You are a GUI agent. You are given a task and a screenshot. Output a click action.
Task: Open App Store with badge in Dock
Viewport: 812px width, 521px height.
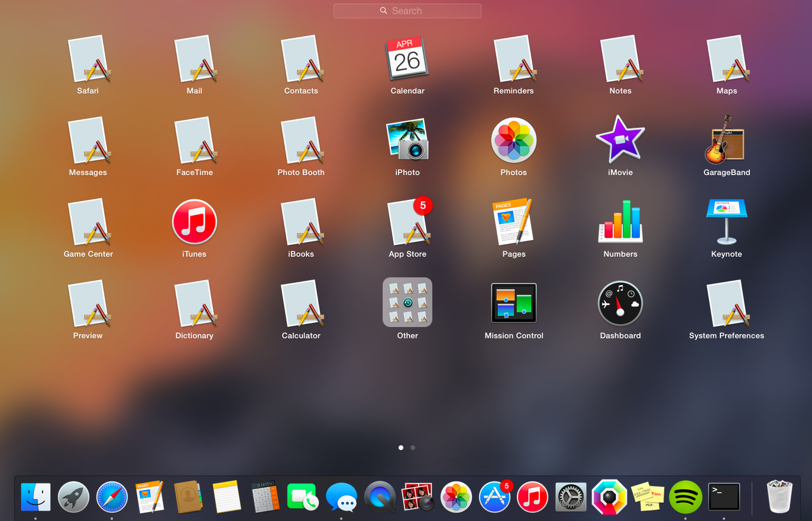pos(495,496)
